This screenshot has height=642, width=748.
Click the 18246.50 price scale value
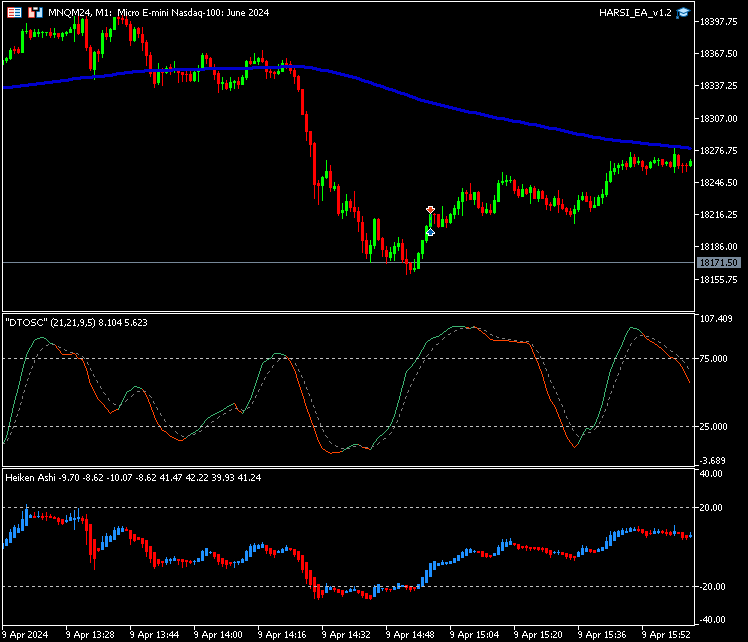[718, 183]
